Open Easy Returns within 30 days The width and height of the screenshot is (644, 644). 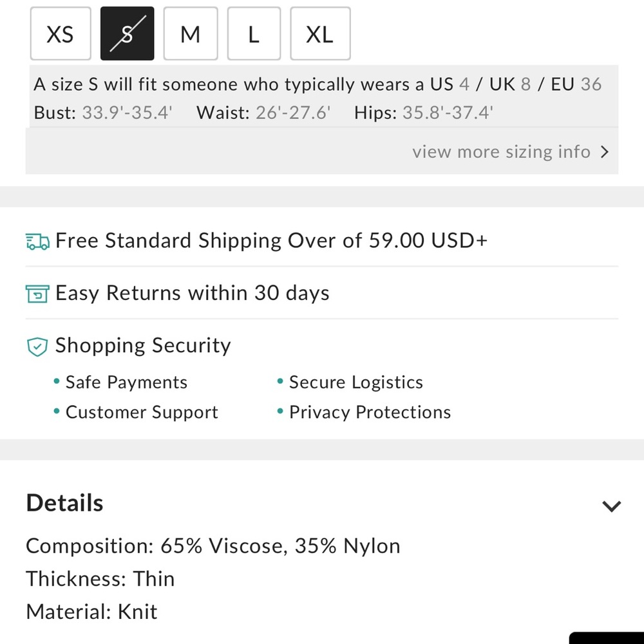(192, 294)
